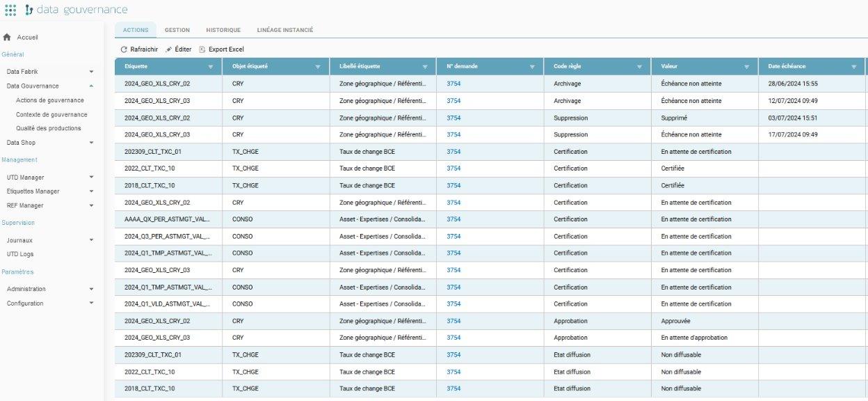Open Qualité des productions in sidebar

49,128
